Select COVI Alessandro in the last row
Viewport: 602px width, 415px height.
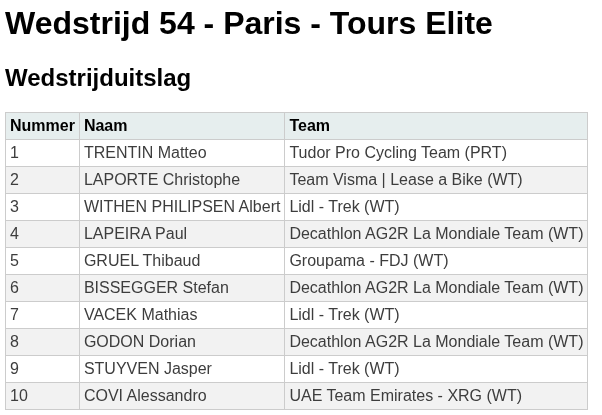coord(145,395)
